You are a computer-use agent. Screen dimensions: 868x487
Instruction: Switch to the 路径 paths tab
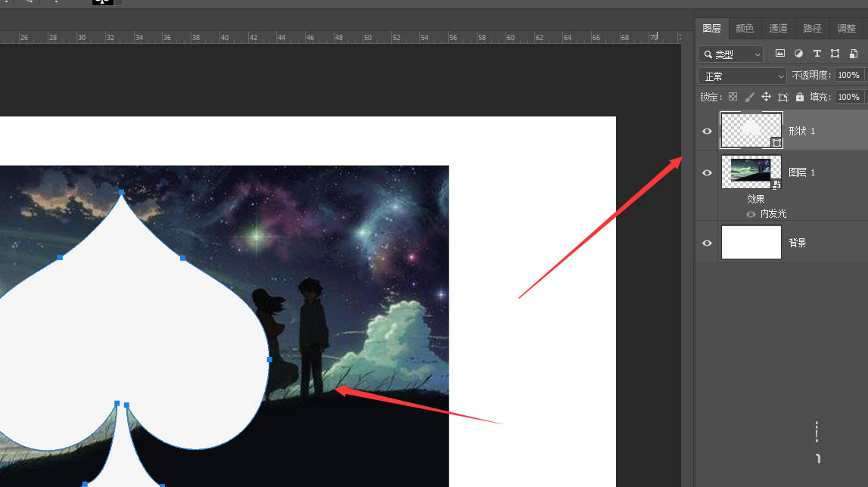tap(812, 28)
